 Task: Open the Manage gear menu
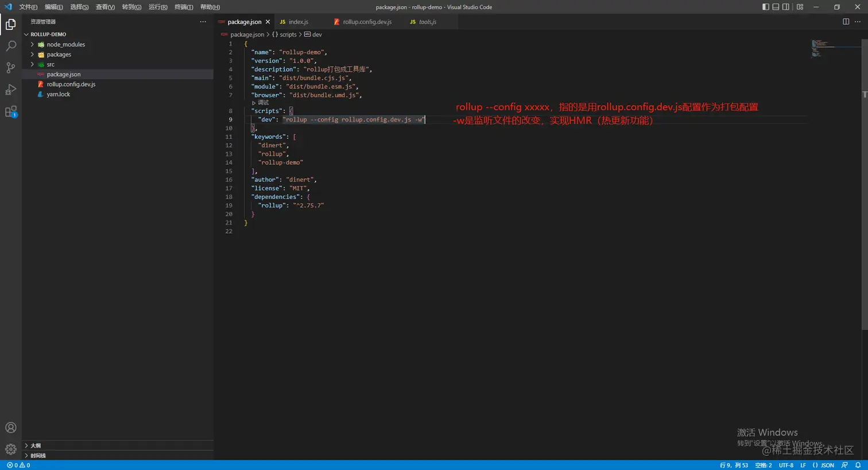10,449
